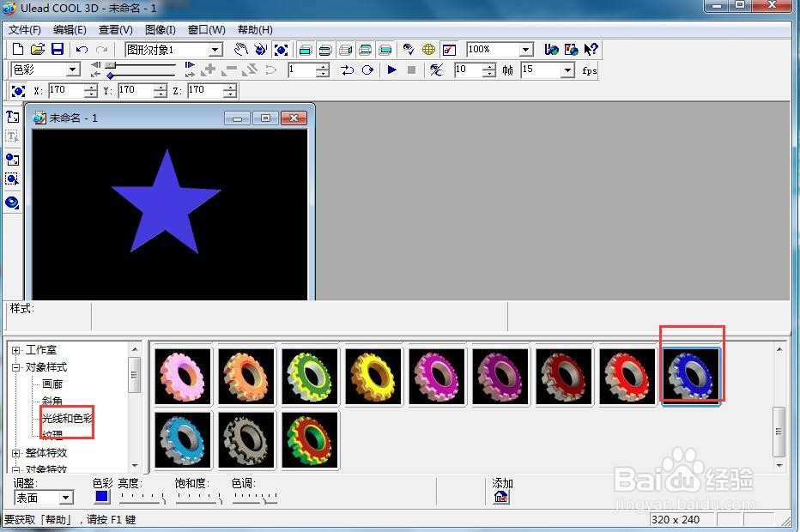Open the 帮助(H) menu
The image size is (800, 532).
[255, 29]
